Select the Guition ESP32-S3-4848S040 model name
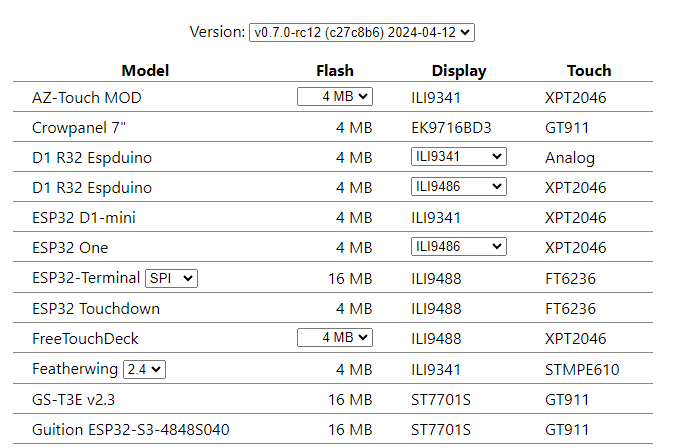Image resolution: width=700 pixels, height=448 pixels. [x=131, y=430]
